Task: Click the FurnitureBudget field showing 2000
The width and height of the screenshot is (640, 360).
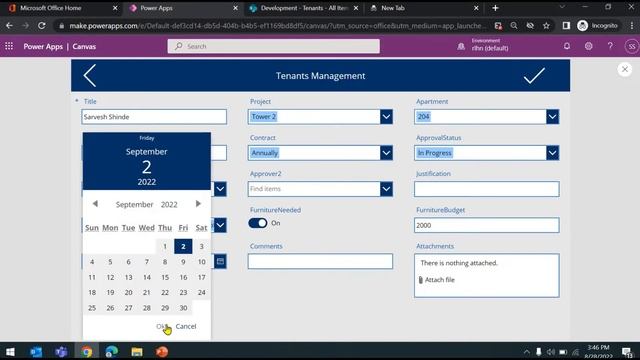Action: [x=487, y=225]
